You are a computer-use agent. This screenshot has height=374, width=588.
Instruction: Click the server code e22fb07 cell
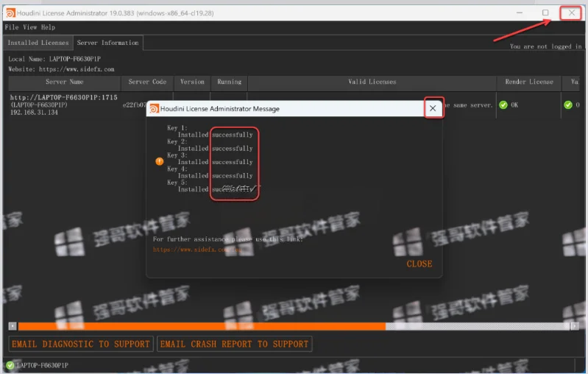(135, 105)
